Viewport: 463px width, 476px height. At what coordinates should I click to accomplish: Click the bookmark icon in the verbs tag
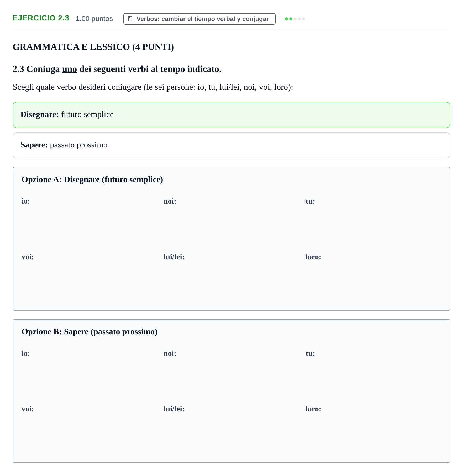pos(130,19)
